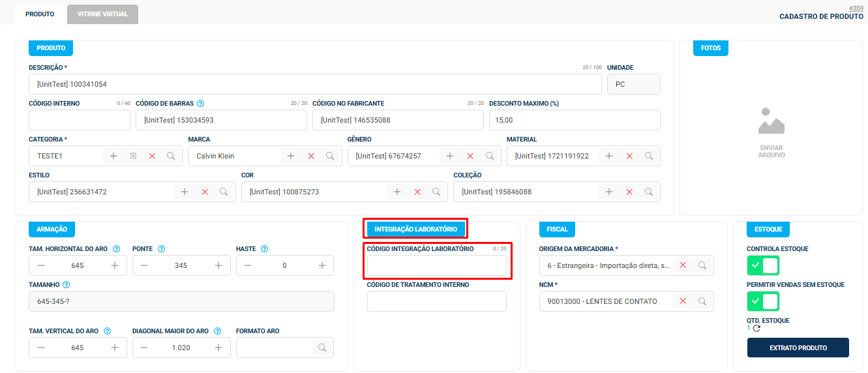Add a new Coleção with plus icon
The height and width of the screenshot is (373, 868).
tap(609, 192)
